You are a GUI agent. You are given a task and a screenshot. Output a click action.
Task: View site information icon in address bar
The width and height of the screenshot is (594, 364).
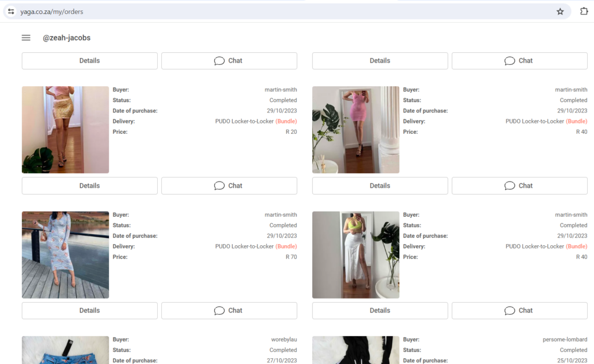[11, 12]
